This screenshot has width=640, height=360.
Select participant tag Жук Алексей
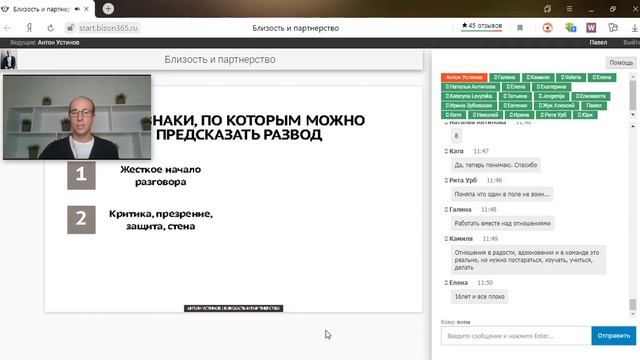click(556, 105)
